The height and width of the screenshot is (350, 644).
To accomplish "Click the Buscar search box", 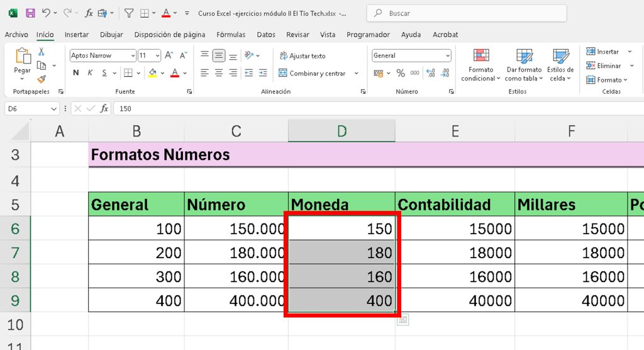I will click(466, 13).
